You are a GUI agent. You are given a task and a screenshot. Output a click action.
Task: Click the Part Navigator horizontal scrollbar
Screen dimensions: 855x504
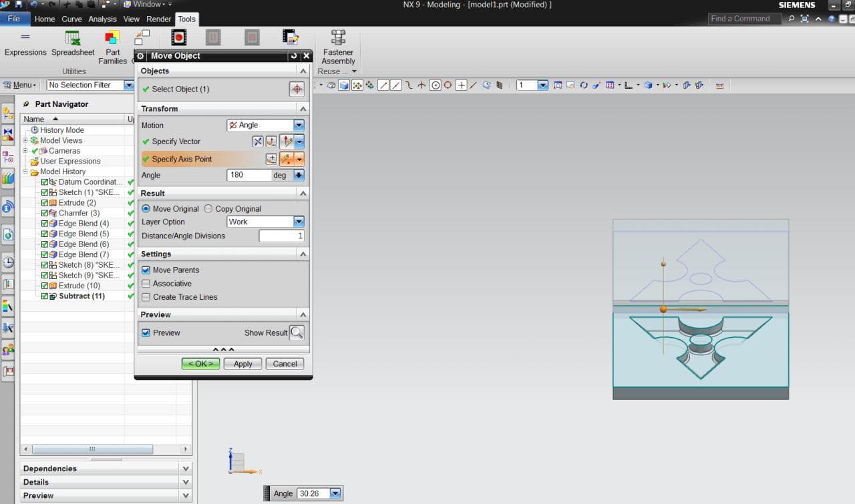pos(93,449)
